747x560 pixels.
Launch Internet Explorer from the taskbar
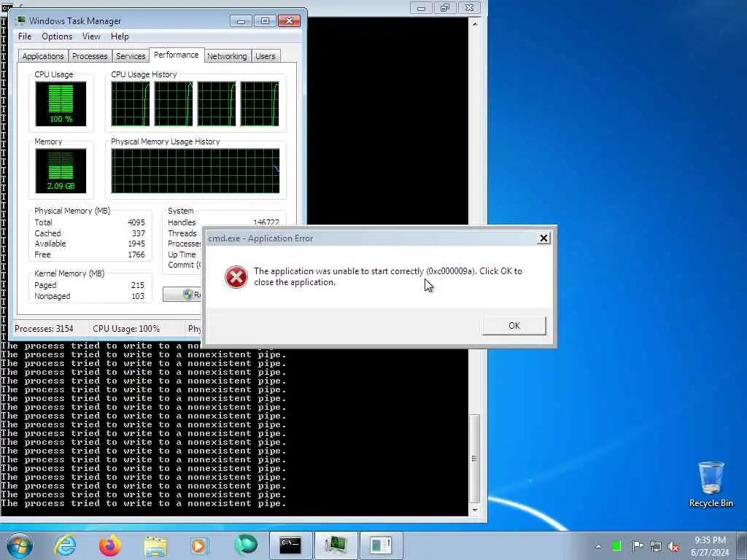click(65, 545)
